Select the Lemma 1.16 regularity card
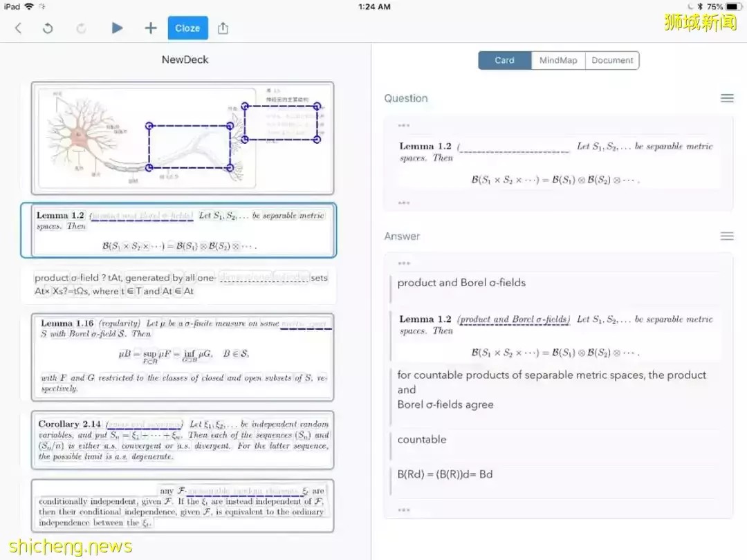 [183, 357]
